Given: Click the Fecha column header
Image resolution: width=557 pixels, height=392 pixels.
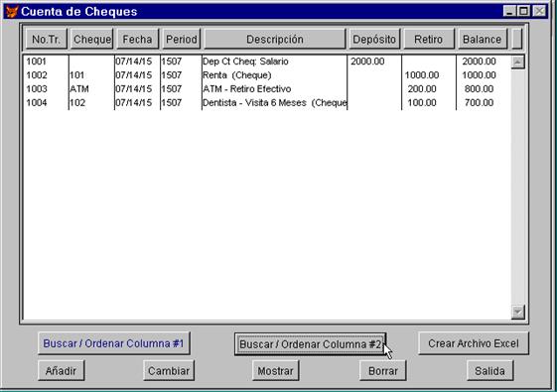Looking at the screenshot, I should click(137, 39).
